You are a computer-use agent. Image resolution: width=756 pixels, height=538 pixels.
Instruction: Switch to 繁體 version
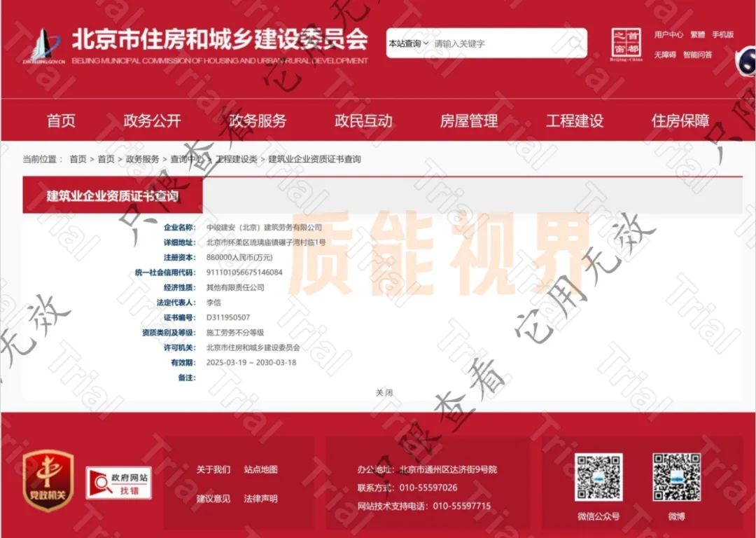697,35
